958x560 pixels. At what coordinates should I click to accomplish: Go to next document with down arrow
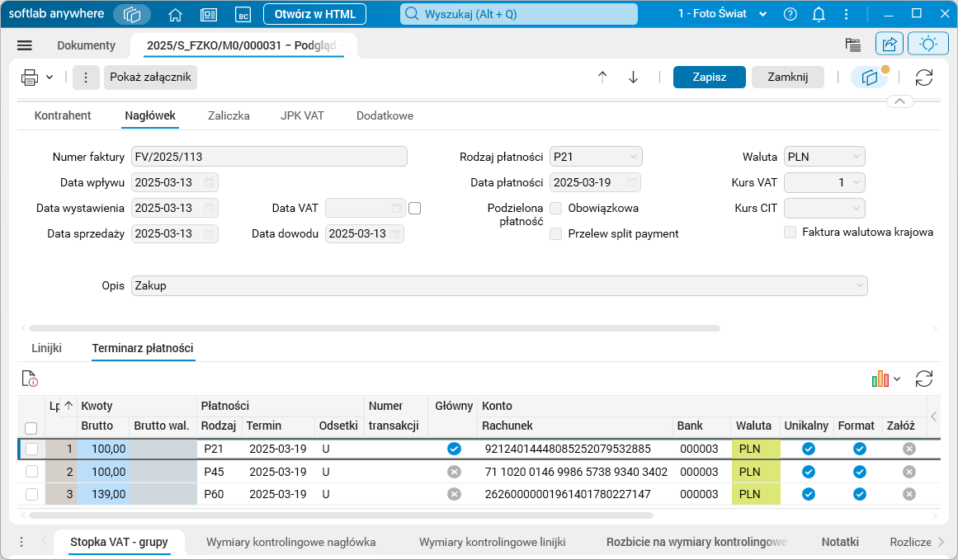[634, 77]
